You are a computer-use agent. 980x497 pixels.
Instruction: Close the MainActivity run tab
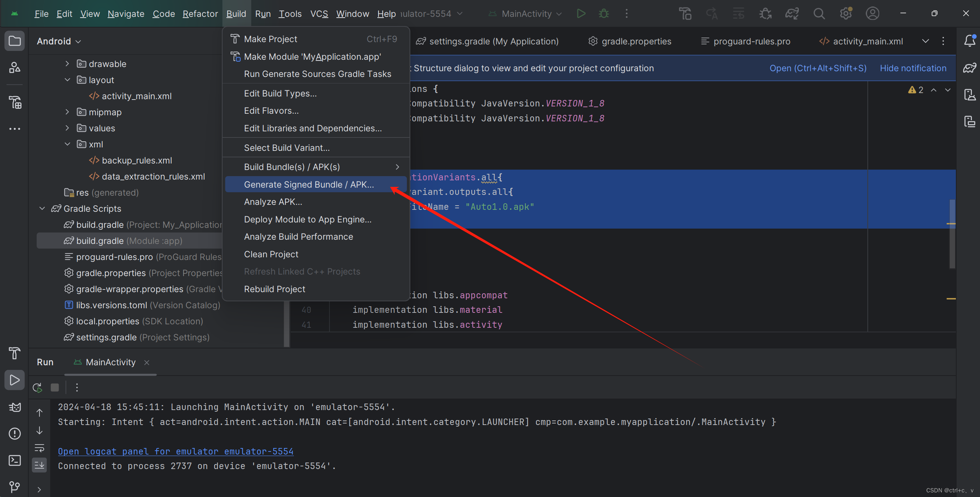147,362
